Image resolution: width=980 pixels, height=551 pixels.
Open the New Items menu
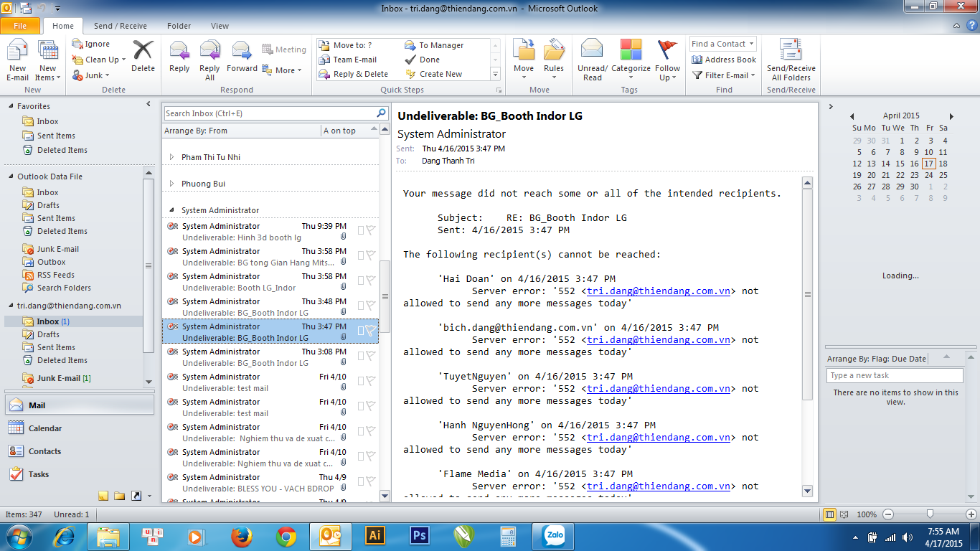[48, 61]
